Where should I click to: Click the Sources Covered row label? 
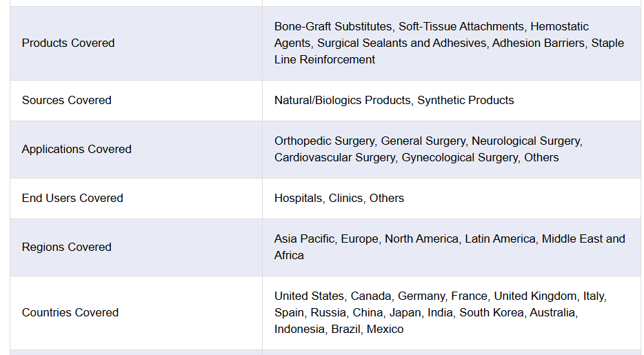[x=66, y=100]
